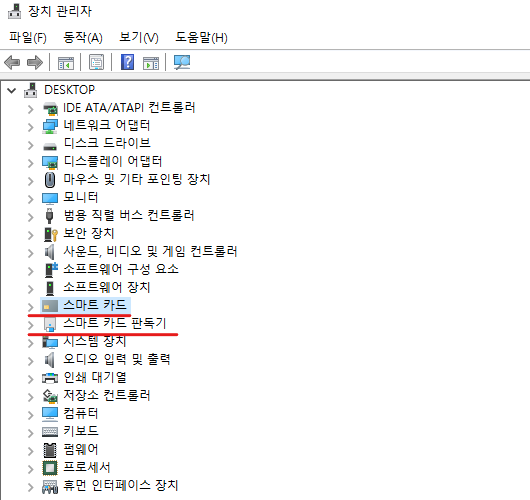Collapse the DESKTOP root node
Viewport: 530px width, 500px height.
(x=12, y=90)
